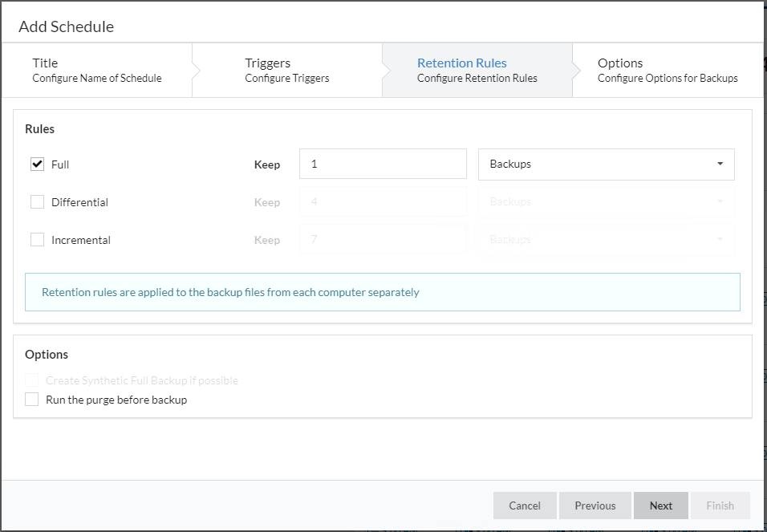The height and width of the screenshot is (532, 767).
Task: Enable the Differential retention rule checkbox
Action: 37,202
